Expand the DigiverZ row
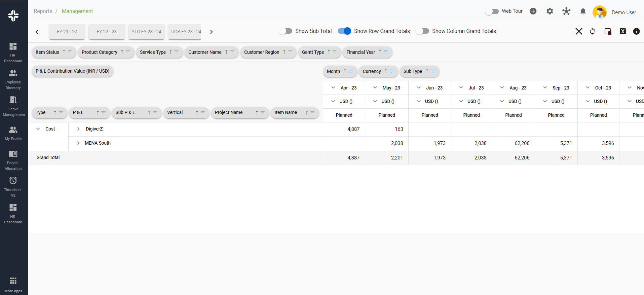 [78, 129]
